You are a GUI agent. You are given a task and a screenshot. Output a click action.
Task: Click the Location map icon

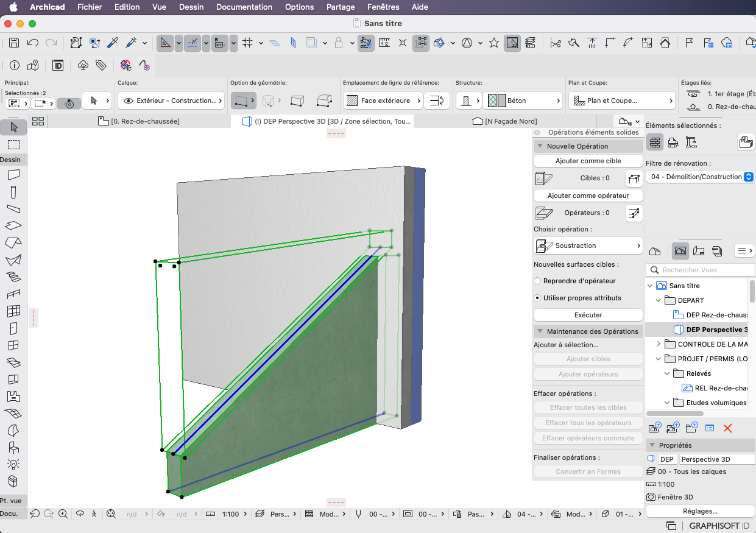tap(33, 65)
